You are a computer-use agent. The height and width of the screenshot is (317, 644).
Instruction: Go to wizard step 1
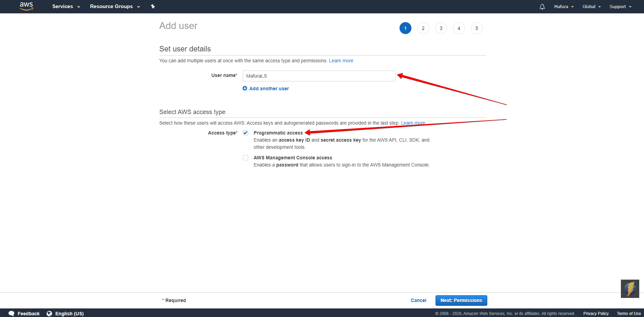click(x=405, y=28)
